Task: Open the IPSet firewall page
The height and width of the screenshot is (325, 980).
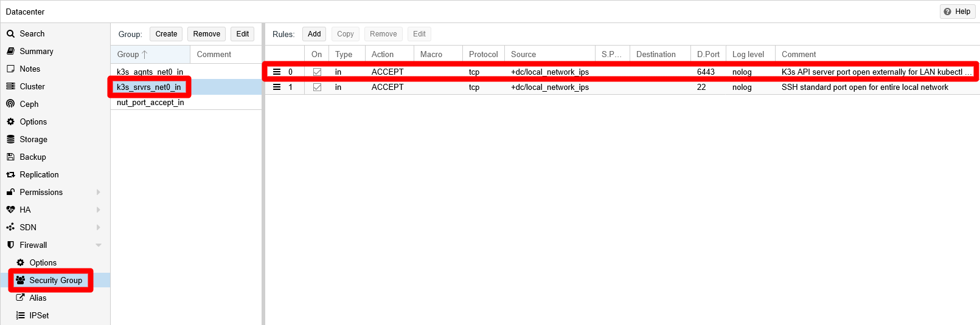Action: pos(38,315)
